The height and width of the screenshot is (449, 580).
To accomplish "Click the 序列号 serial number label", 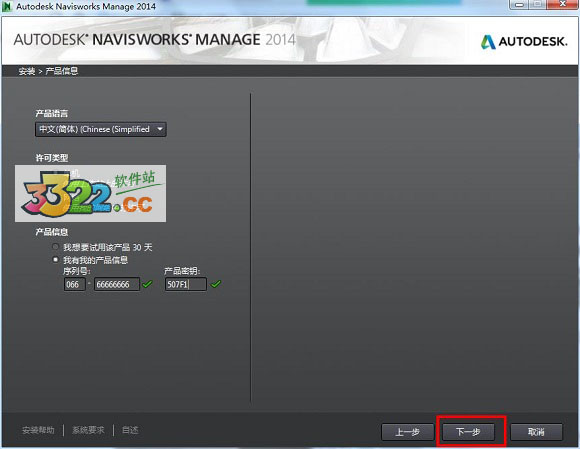I will [x=77, y=271].
